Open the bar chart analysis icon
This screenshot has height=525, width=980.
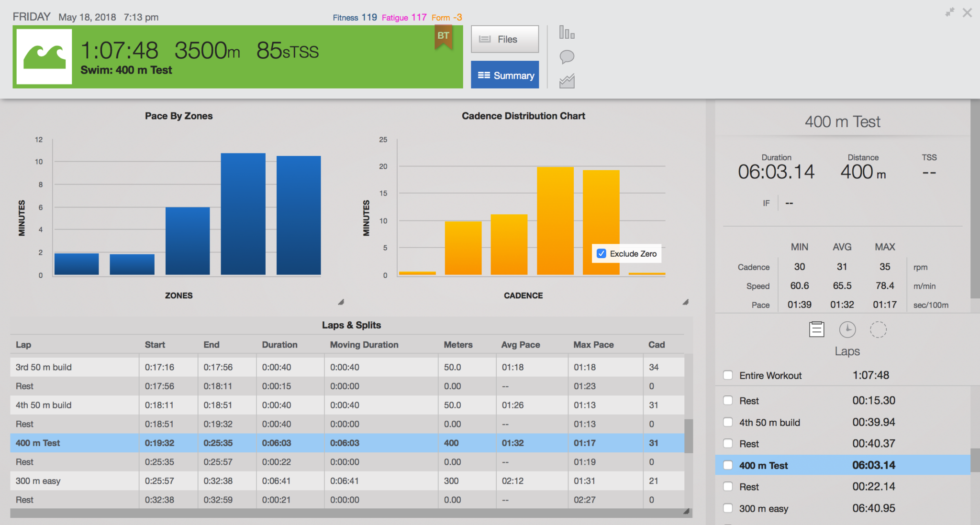point(567,33)
